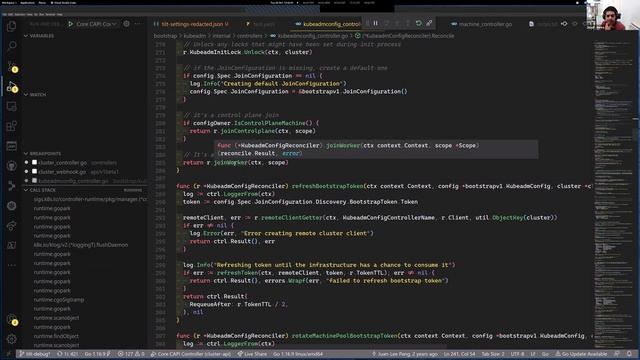The image size is (640, 360).
Task: Start debugging with the green play icon
Action: point(71,24)
